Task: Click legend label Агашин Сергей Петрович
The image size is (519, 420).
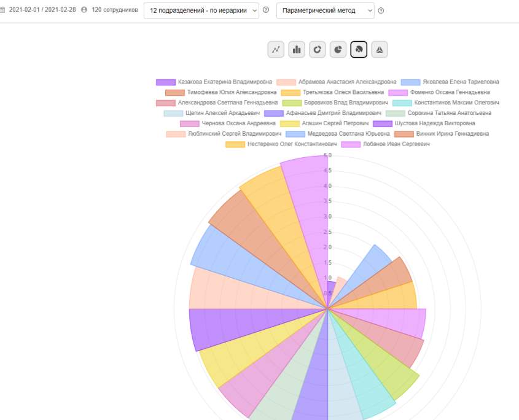Action: [335, 123]
